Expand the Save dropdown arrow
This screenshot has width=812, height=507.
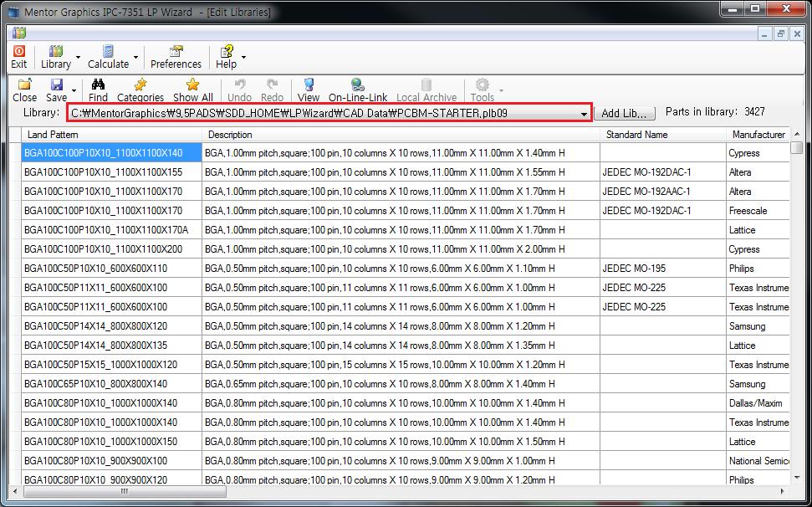point(74,90)
